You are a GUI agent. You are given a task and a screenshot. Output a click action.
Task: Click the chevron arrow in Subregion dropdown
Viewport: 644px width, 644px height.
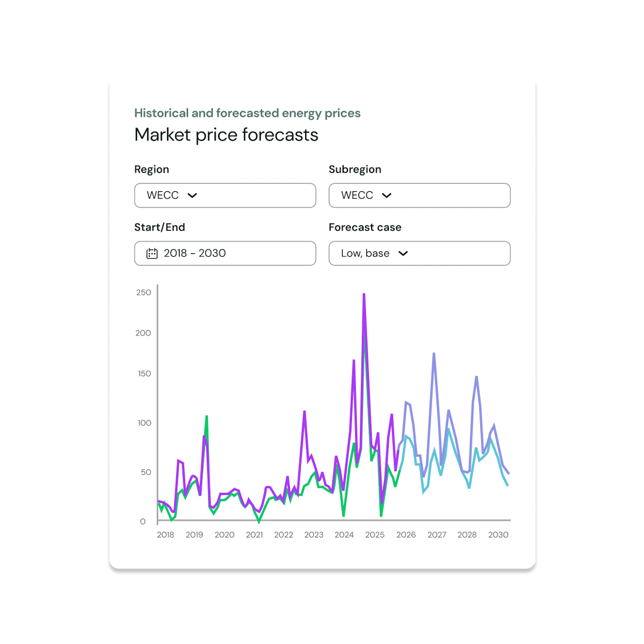(387, 195)
